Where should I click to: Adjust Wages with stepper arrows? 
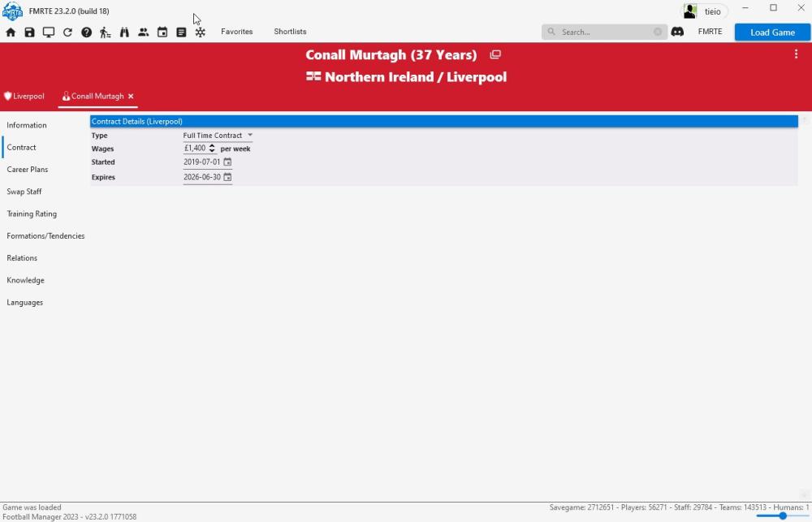[212, 149]
